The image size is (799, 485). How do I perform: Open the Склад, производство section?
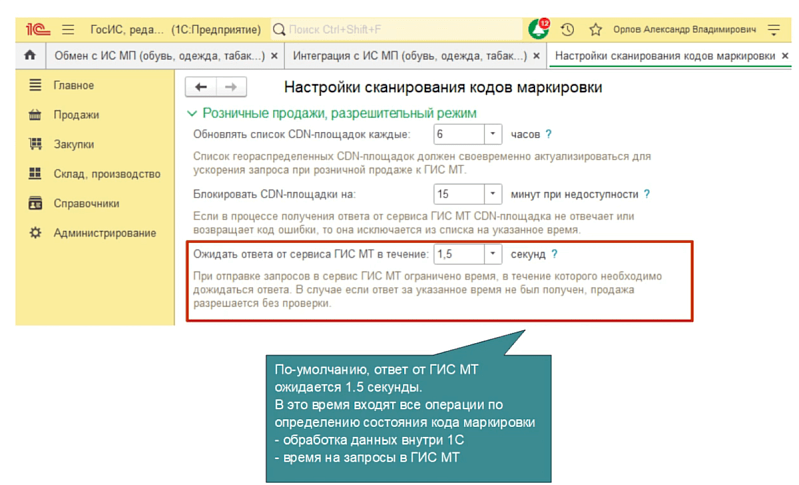point(107,174)
